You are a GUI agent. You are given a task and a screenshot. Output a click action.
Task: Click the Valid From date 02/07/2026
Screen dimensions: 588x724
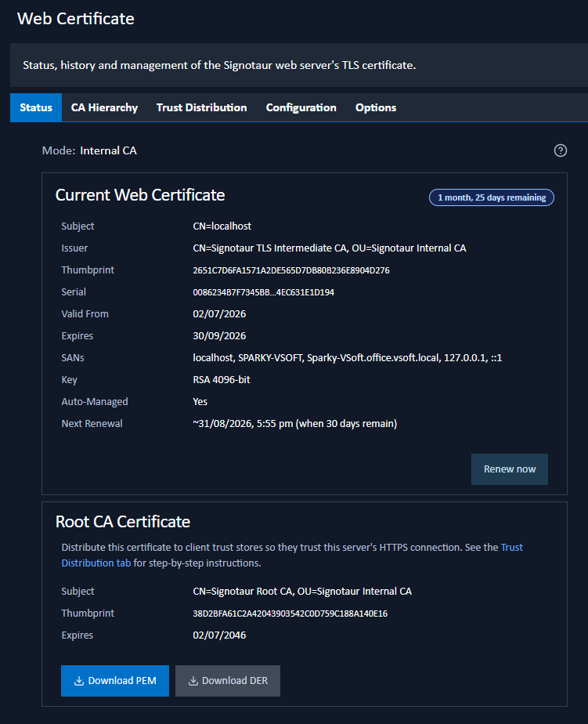click(219, 314)
